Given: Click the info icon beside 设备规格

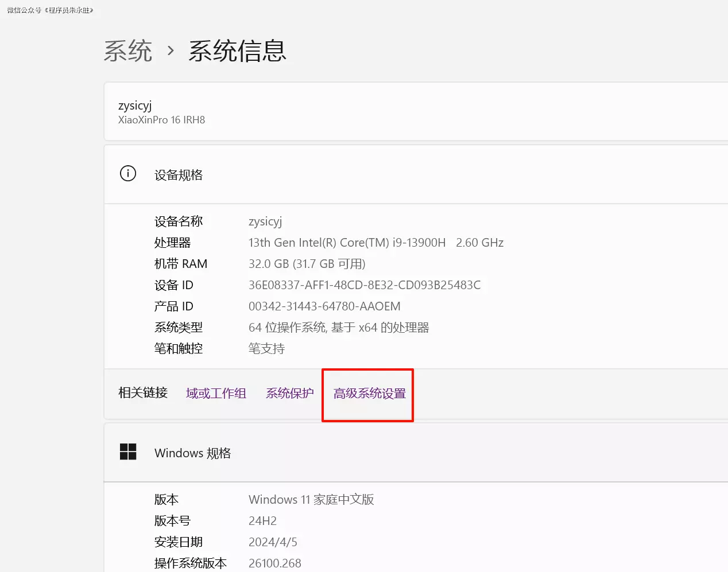Looking at the screenshot, I should click(127, 173).
